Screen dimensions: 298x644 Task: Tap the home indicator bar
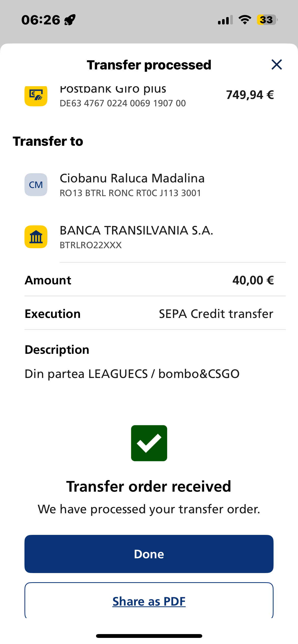(149, 636)
